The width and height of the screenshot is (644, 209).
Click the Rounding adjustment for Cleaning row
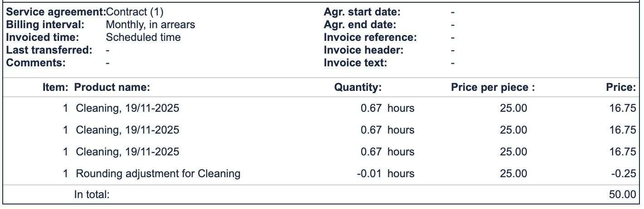(x=158, y=174)
